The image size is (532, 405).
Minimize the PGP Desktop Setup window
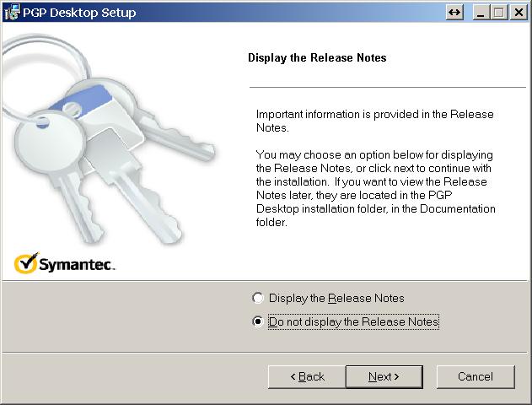point(481,13)
